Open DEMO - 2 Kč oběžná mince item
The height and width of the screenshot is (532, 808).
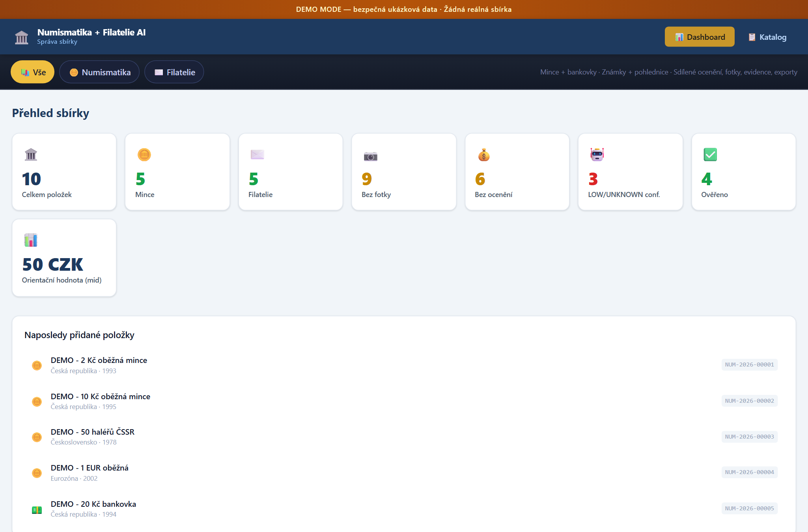(404, 365)
